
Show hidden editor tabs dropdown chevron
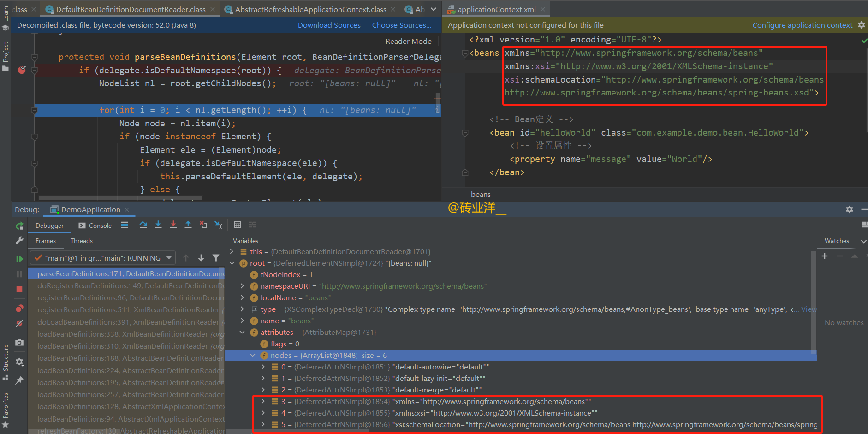(x=434, y=9)
